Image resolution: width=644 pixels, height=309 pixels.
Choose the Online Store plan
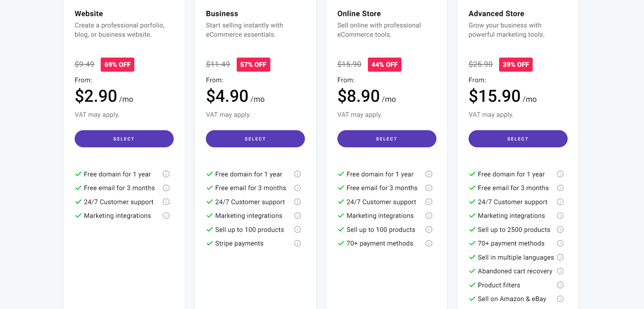click(386, 139)
